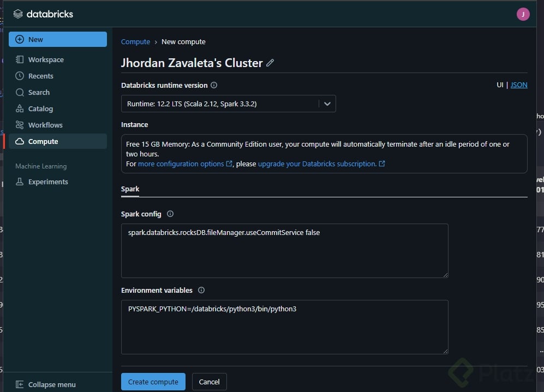Switch to JSON view
Image resolution: width=544 pixels, height=392 pixels.
(519, 85)
